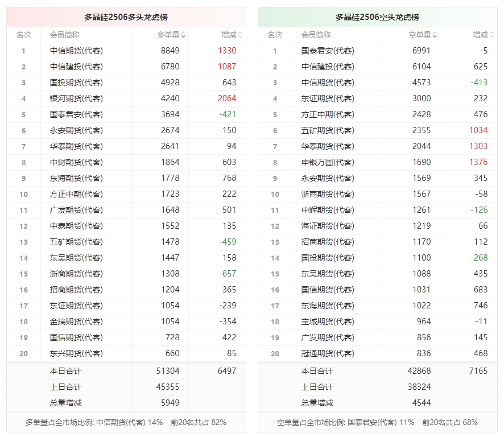The image size is (504, 437).
Task: Click 名次 header in long table
Action: [23, 35]
